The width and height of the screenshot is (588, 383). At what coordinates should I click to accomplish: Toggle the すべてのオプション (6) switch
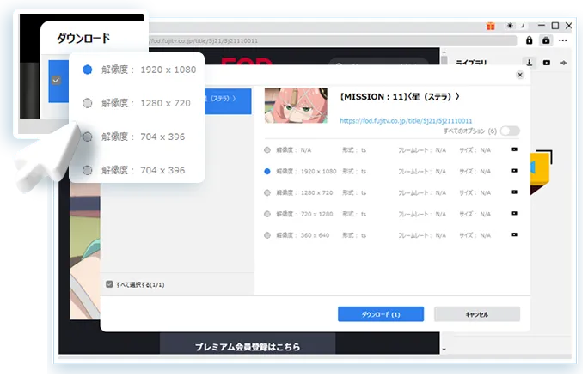510,131
